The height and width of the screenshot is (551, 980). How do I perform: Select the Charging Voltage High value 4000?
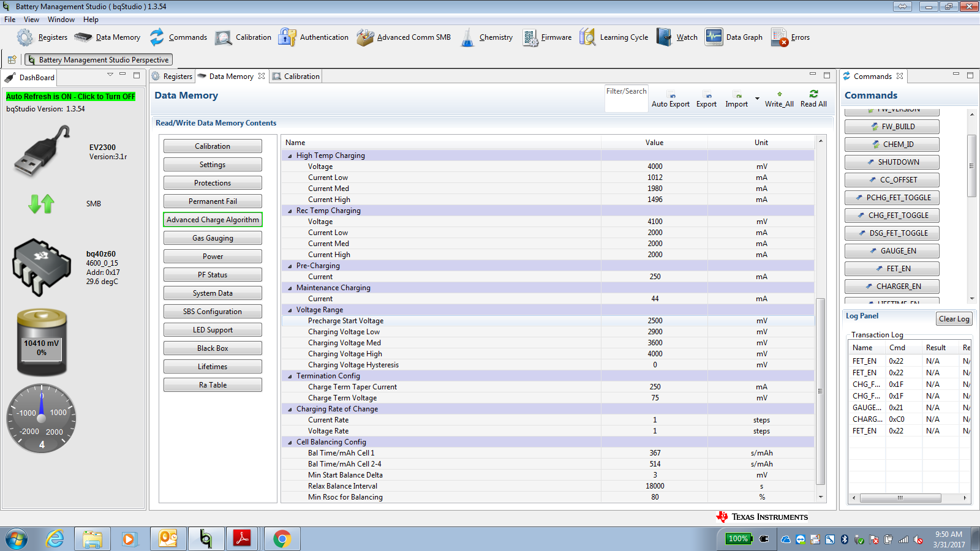click(x=655, y=354)
